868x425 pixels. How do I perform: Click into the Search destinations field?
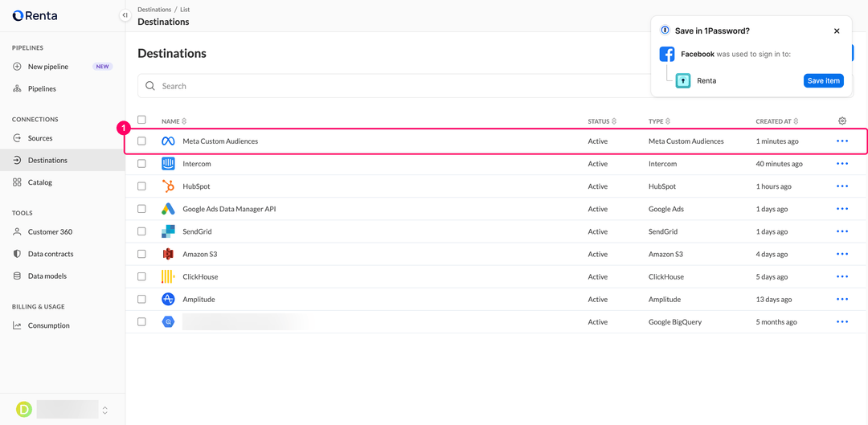495,86
